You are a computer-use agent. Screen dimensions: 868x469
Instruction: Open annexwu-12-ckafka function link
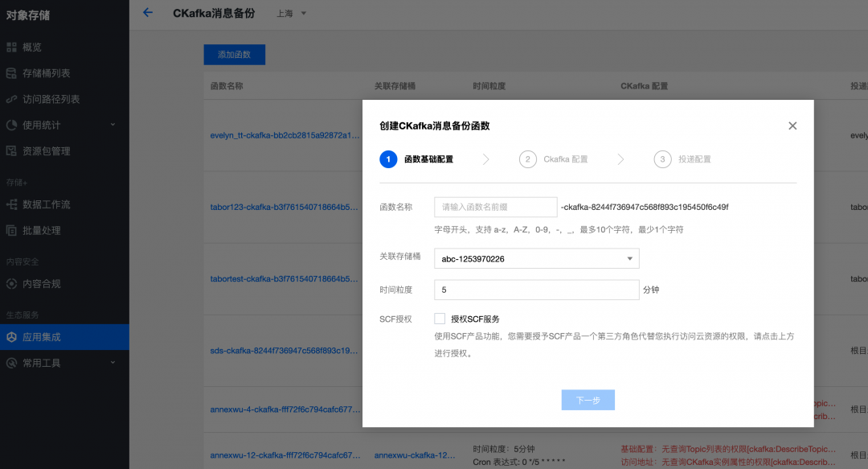(285, 455)
